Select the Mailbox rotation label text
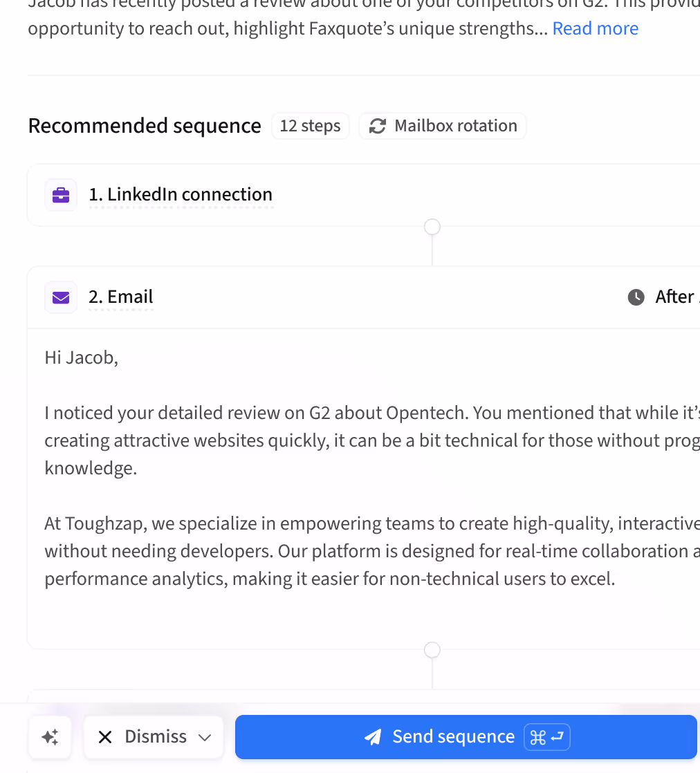This screenshot has width=700, height=773. (456, 126)
